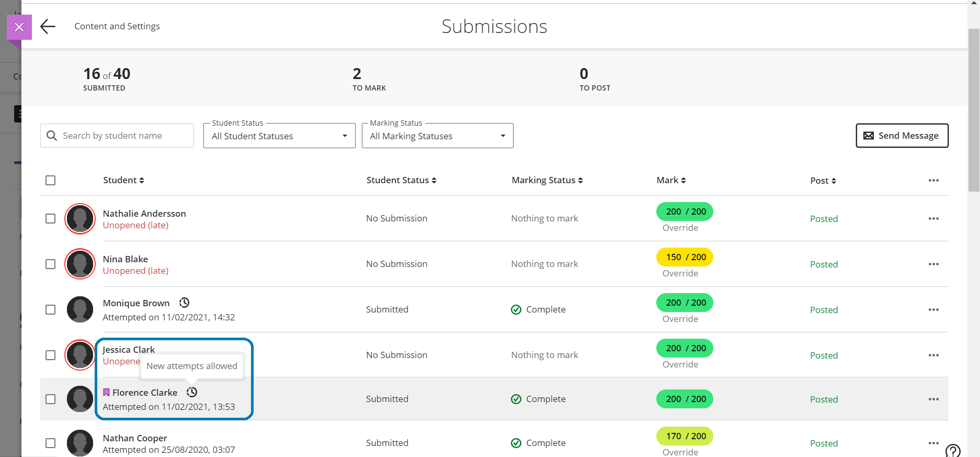Expand the Student Status dropdown

click(279, 136)
